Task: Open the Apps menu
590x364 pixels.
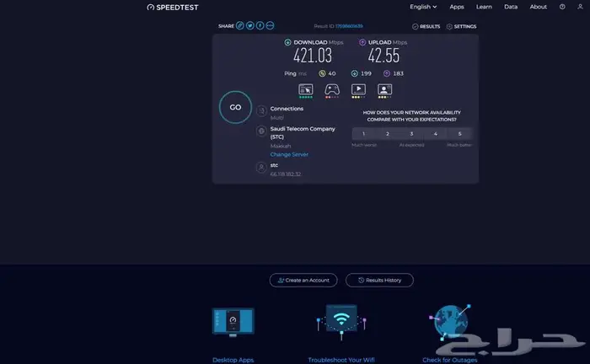Action: point(457,7)
